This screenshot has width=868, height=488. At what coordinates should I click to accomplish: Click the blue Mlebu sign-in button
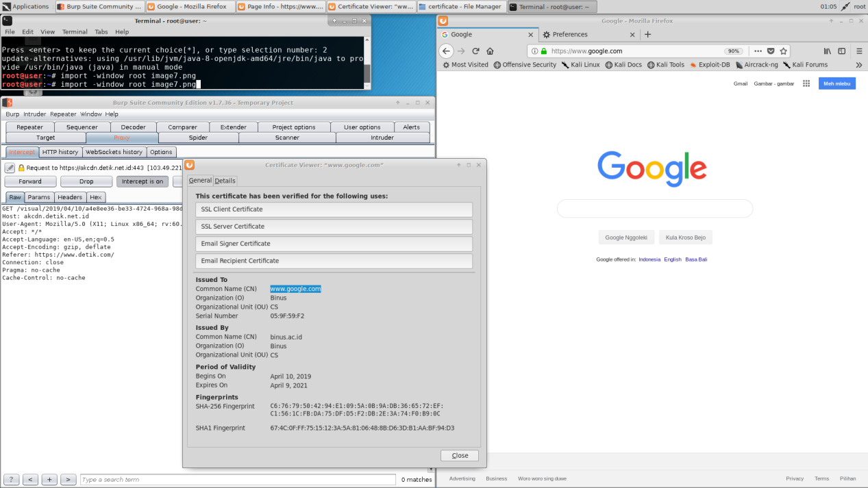[837, 84]
